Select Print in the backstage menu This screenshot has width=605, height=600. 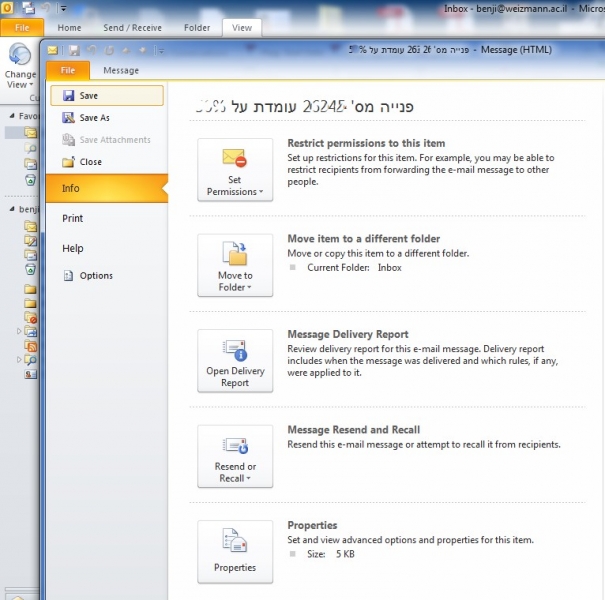(73, 218)
